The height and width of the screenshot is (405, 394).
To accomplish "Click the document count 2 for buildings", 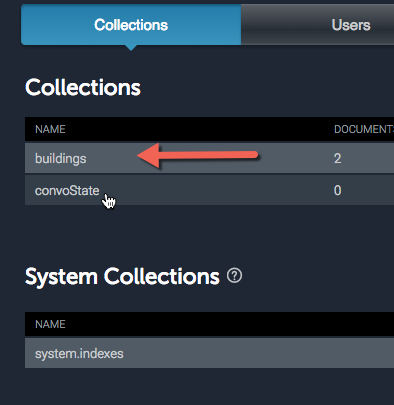I will click(337, 159).
